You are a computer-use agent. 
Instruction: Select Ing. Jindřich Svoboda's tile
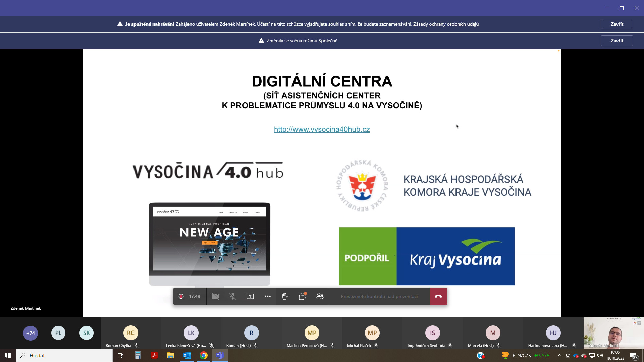(433, 333)
